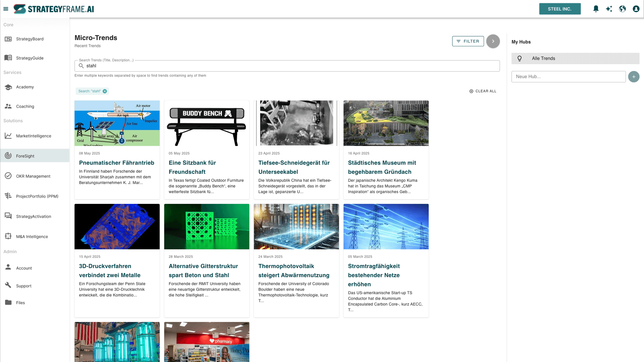This screenshot has width=644, height=362.
Task: Expand panel with the chevron-right button
Action: pyautogui.click(x=493, y=41)
